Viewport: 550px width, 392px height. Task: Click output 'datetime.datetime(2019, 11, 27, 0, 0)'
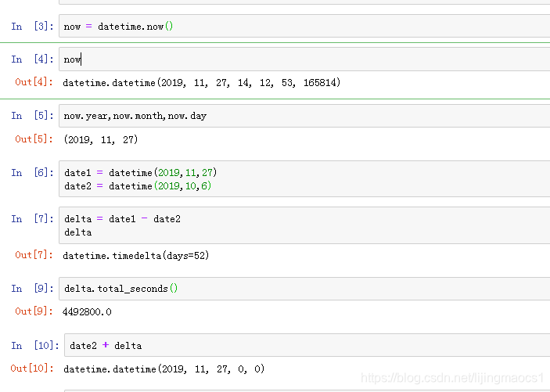coord(164,369)
